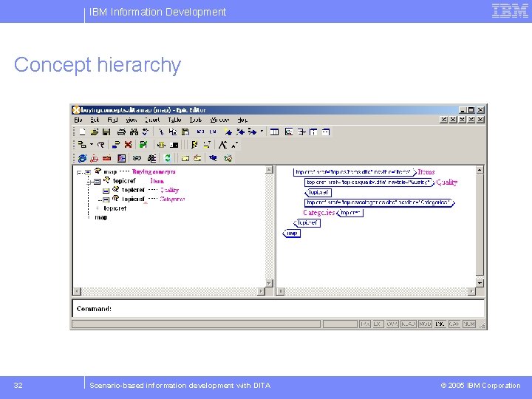This screenshot has height=399, width=532.
Task: Click the Items topicref opening tag
Action: 354,172
